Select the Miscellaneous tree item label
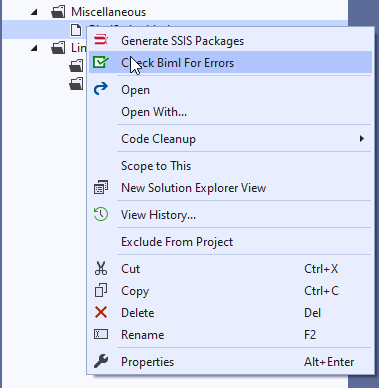This screenshot has width=379, height=388. coord(108,12)
